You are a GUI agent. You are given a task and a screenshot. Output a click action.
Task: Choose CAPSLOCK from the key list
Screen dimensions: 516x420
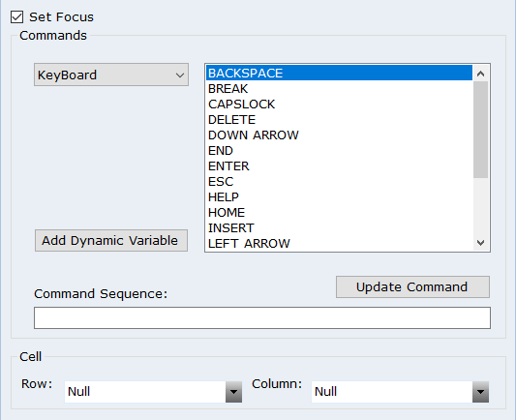(339, 104)
